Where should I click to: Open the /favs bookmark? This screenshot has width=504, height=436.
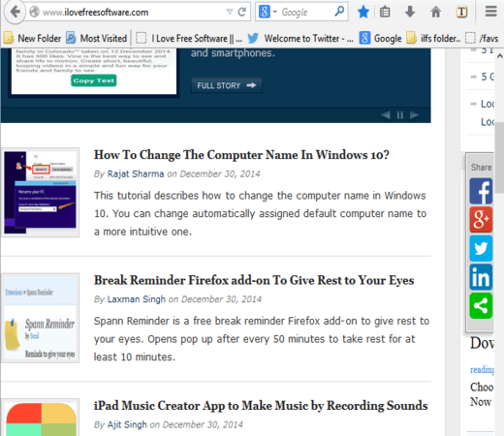click(482, 39)
